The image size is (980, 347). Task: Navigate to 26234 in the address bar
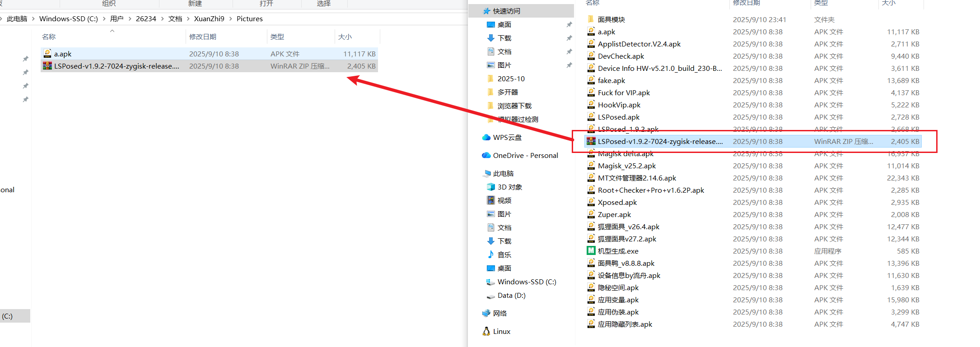click(x=146, y=19)
